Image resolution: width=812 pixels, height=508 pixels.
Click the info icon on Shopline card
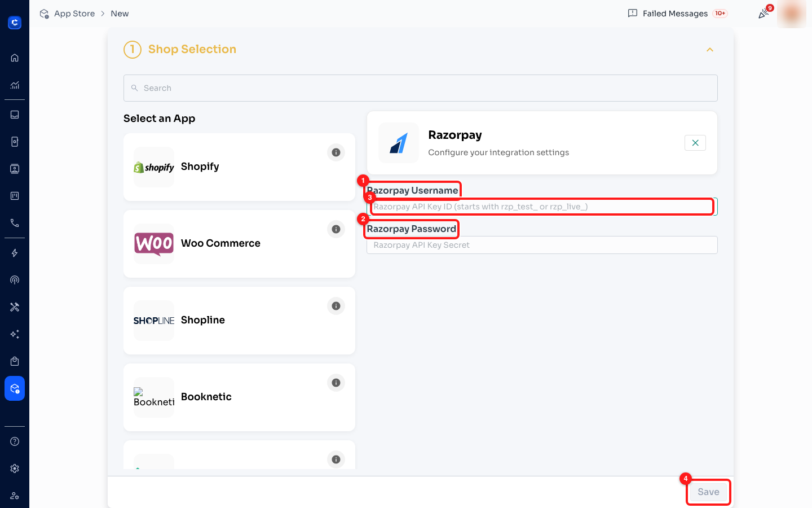pyautogui.click(x=336, y=306)
